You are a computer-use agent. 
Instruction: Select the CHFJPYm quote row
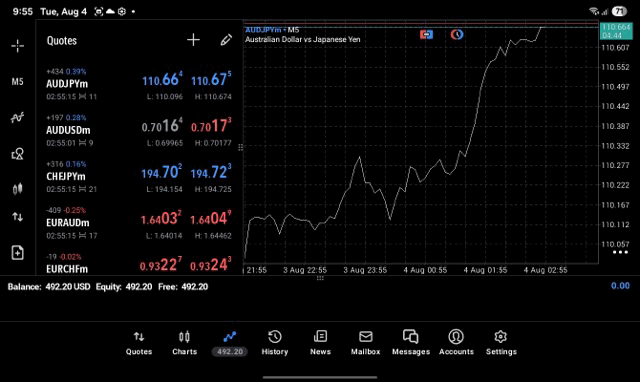[x=139, y=176]
